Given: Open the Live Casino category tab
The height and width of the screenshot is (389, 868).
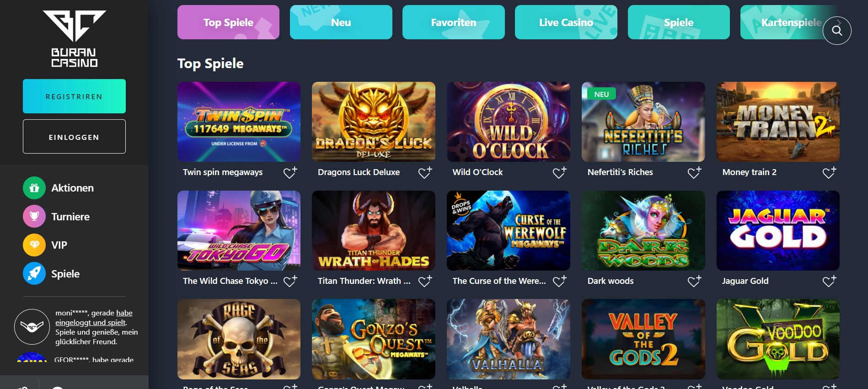Looking at the screenshot, I should click(x=566, y=22).
